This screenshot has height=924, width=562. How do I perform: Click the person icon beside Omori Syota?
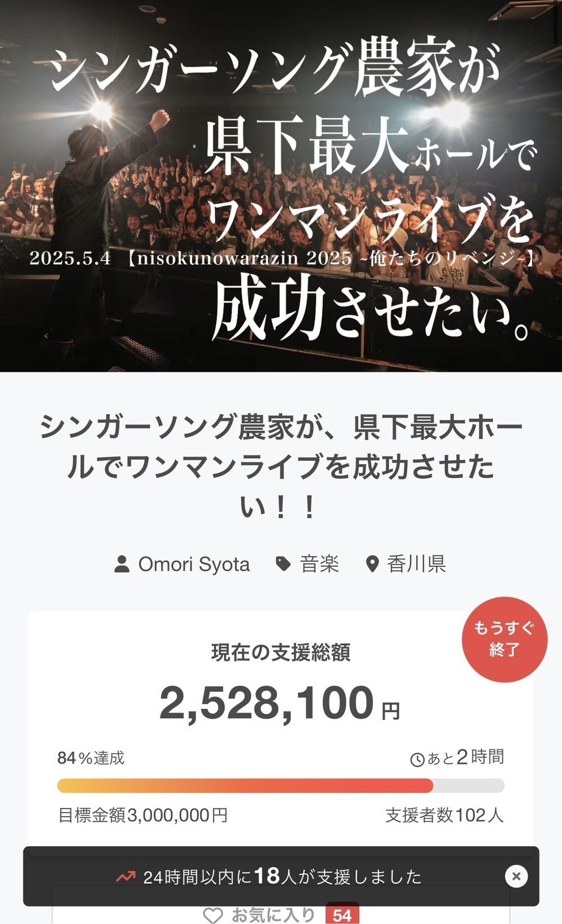(122, 564)
